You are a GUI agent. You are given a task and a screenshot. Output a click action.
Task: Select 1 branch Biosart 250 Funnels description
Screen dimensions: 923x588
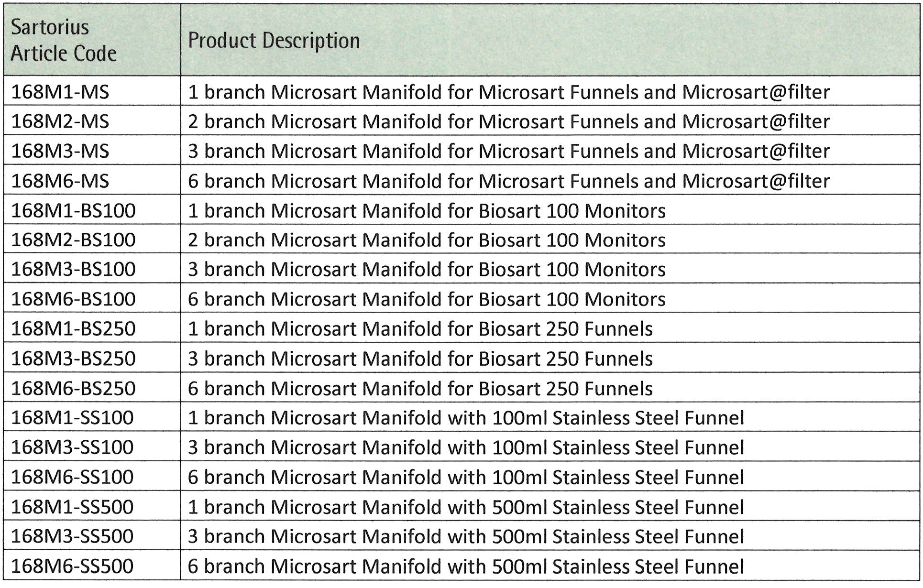tap(420, 329)
